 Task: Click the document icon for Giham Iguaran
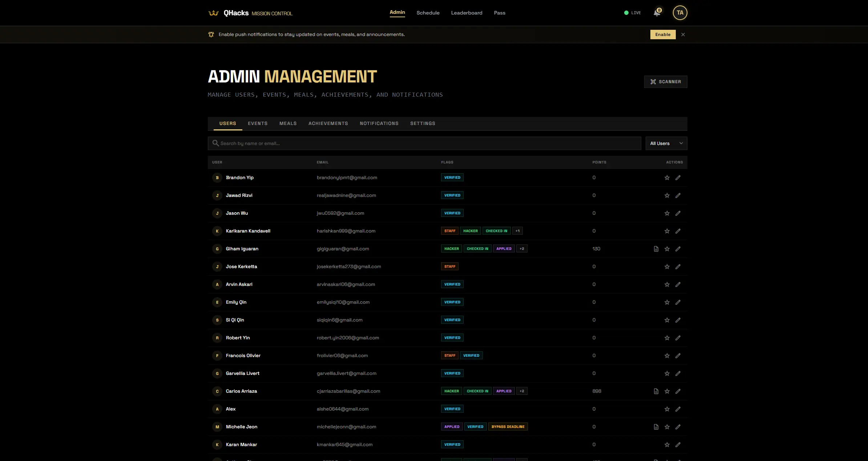(656, 249)
